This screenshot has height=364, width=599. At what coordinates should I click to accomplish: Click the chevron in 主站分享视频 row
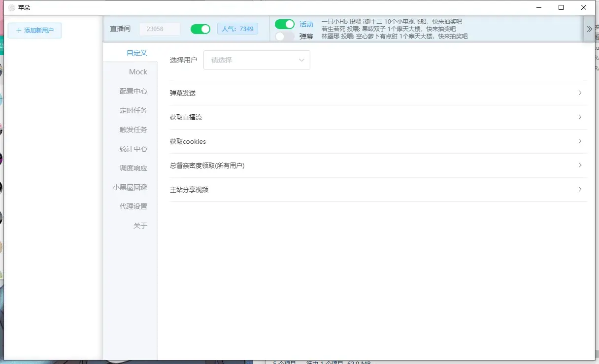[x=580, y=189]
